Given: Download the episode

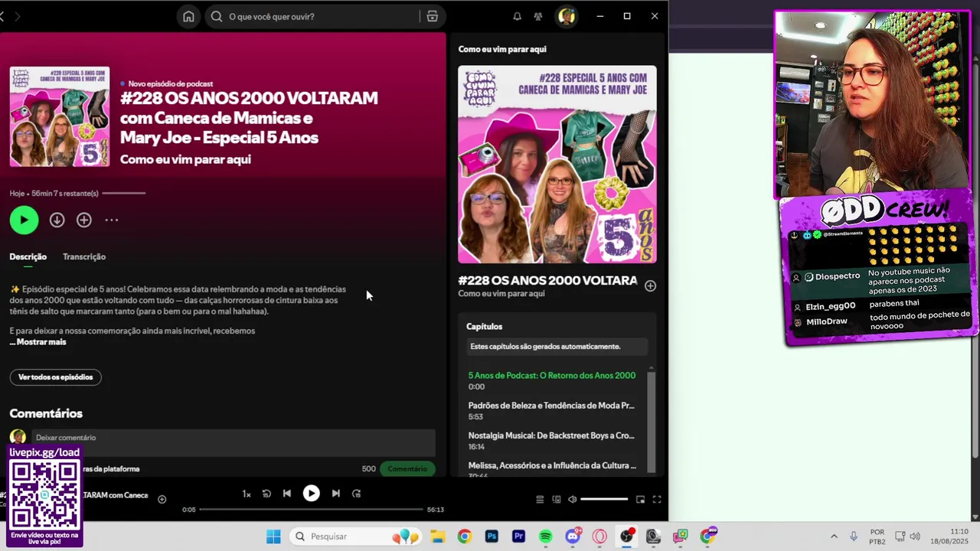Looking at the screenshot, I should tap(57, 220).
